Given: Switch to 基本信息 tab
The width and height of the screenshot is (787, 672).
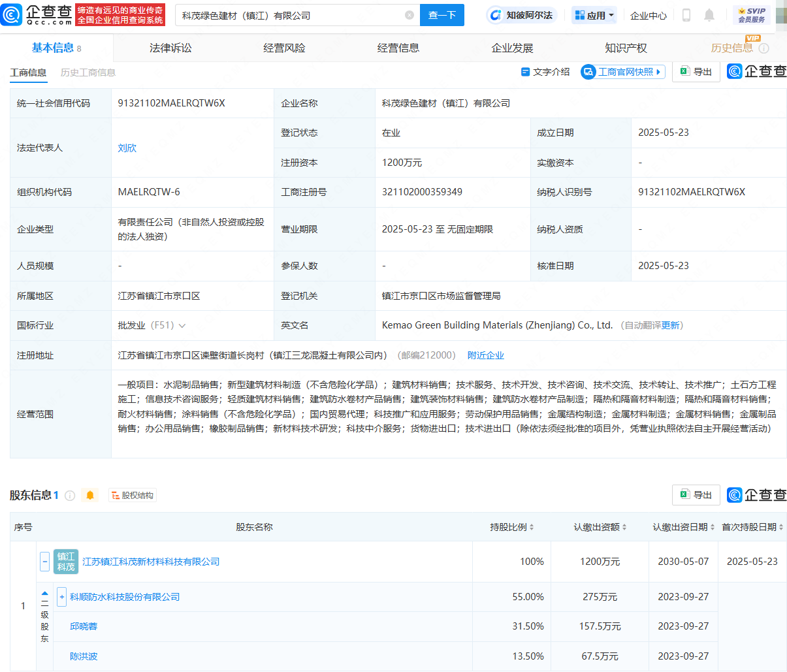Looking at the screenshot, I should (57, 48).
